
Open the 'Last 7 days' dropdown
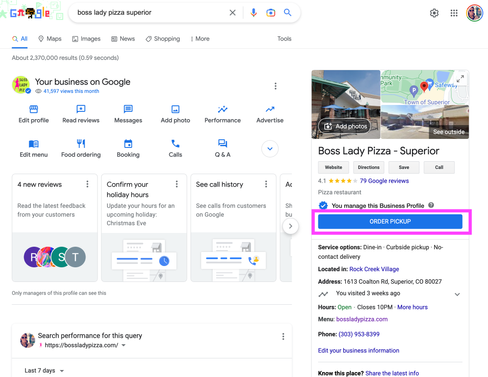pyautogui.click(x=44, y=370)
